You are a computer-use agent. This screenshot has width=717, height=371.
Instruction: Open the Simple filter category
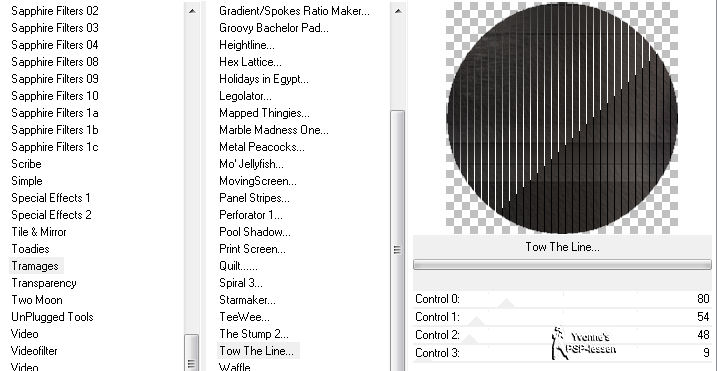(27, 181)
